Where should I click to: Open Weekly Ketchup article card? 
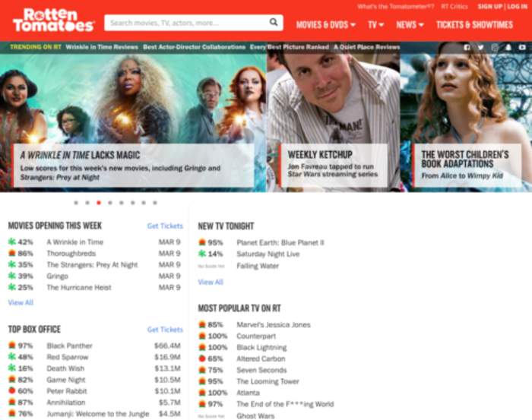point(333,165)
